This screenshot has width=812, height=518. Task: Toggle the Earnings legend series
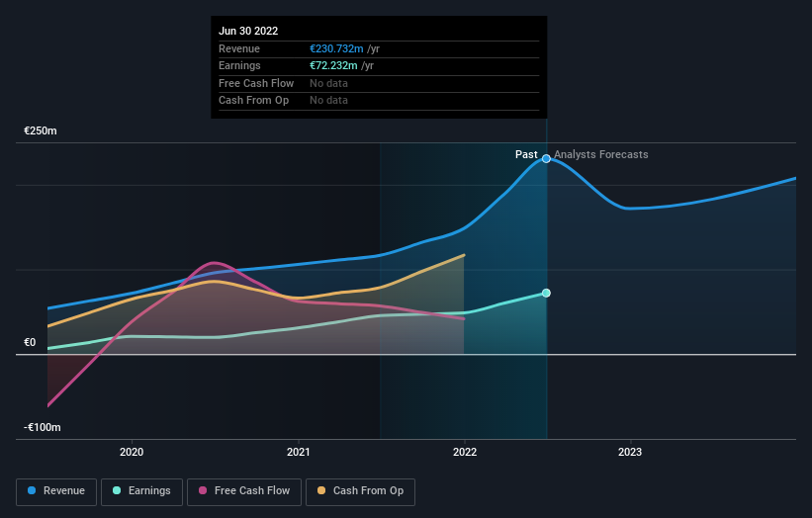click(x=141, y=491)
